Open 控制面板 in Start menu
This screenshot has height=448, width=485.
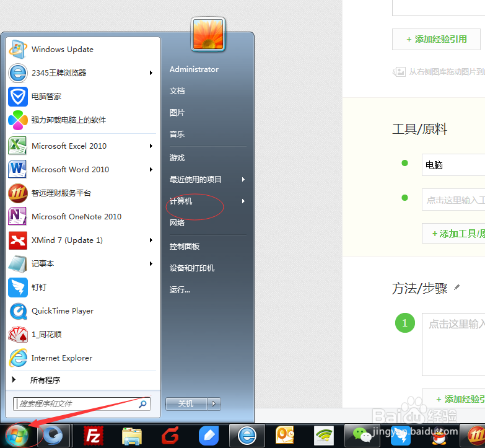(x=185, y=246)
